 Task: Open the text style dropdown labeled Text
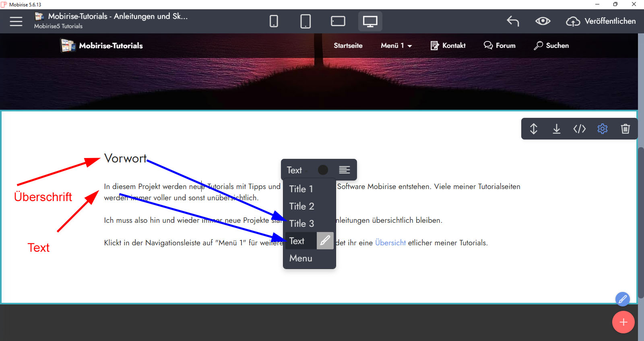[297, 170]
